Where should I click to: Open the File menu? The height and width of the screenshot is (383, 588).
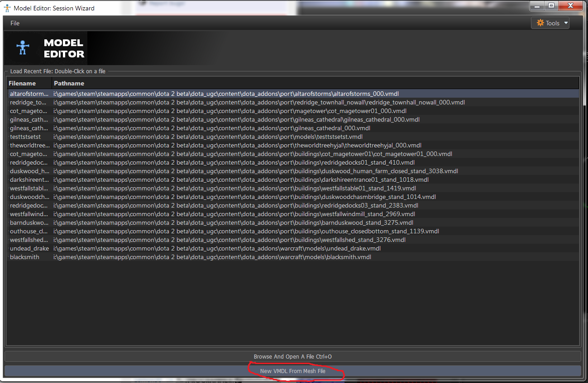(x=15, y=23)
